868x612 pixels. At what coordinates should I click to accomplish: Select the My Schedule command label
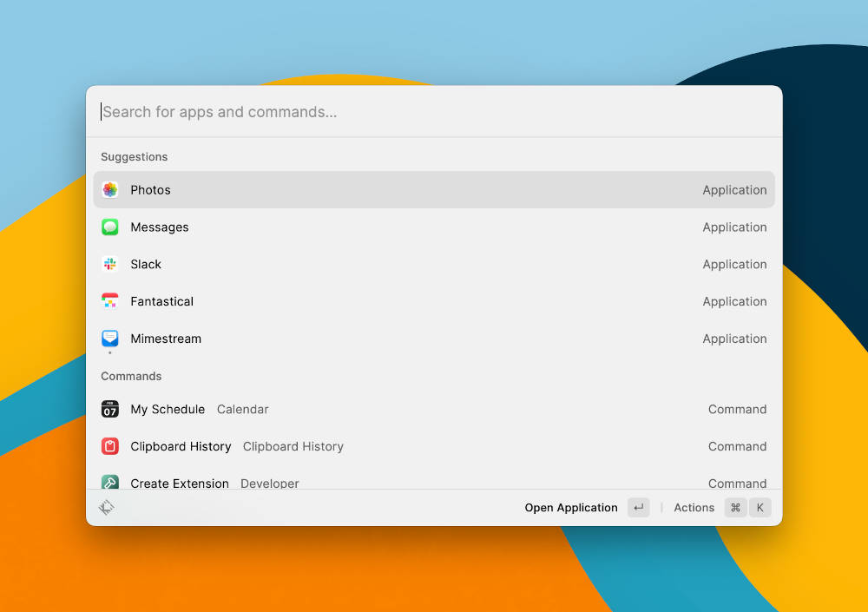pyautogui.click(x=168, y=409)
